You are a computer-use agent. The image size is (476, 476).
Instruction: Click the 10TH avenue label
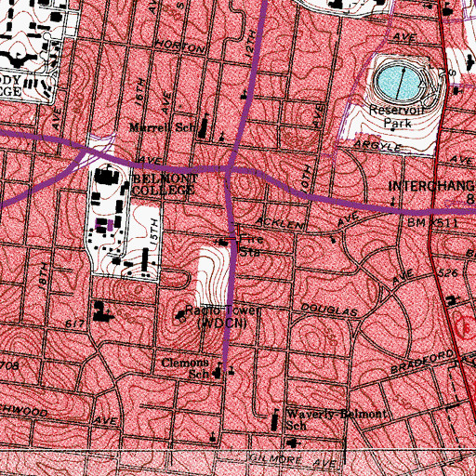point(307,178)
